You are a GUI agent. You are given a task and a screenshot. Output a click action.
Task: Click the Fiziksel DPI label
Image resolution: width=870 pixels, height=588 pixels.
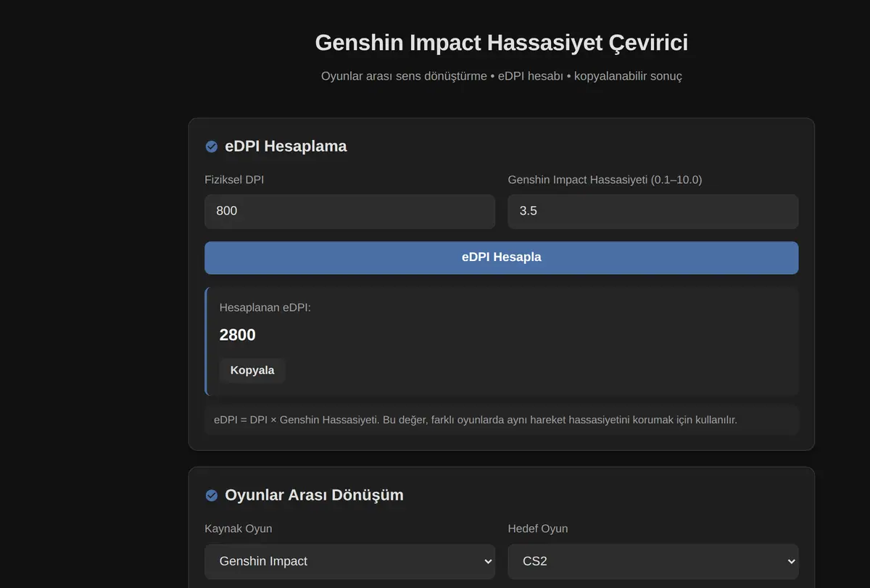pos(235,180)
